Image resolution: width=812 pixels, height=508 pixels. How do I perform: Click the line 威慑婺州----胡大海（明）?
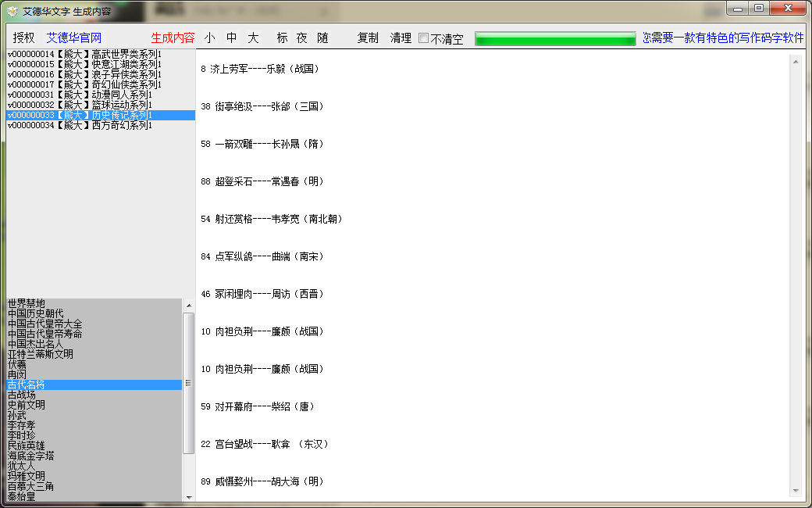[x=263, y=481]
